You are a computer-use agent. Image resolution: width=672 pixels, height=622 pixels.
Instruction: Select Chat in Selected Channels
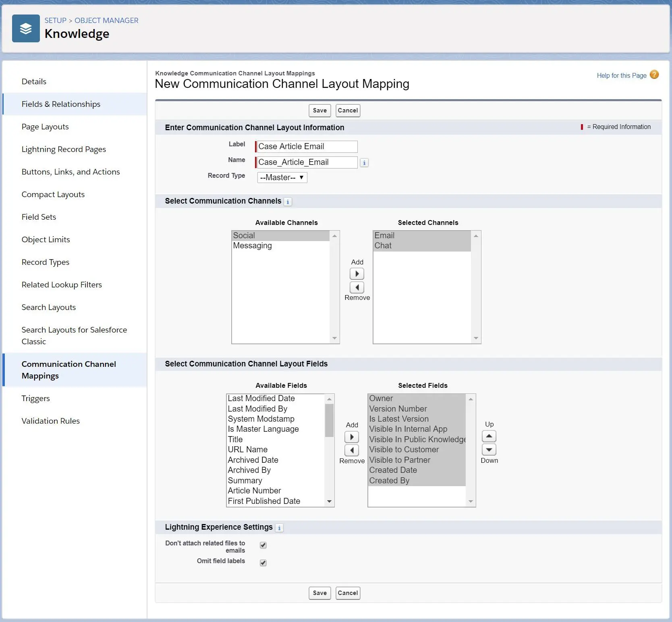422,245
